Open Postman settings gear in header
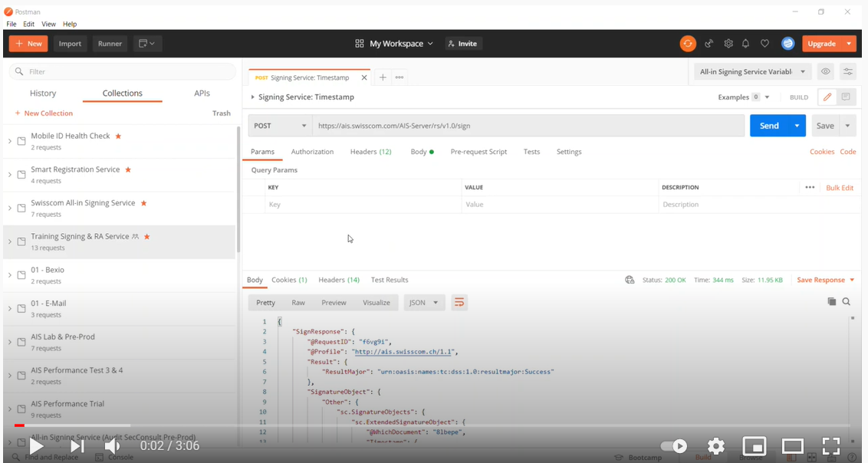Image resolution: width=868 pixels, height=463 pixels. [728, 44]
